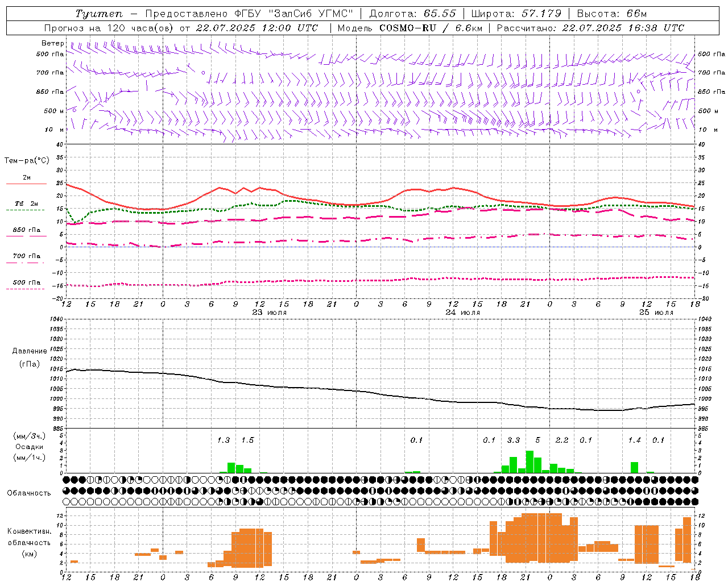This screenshot has width=728, height=582.
Task: Click the (мм/3ч.) precipitation unit label
Action: (x=30, y=436)
